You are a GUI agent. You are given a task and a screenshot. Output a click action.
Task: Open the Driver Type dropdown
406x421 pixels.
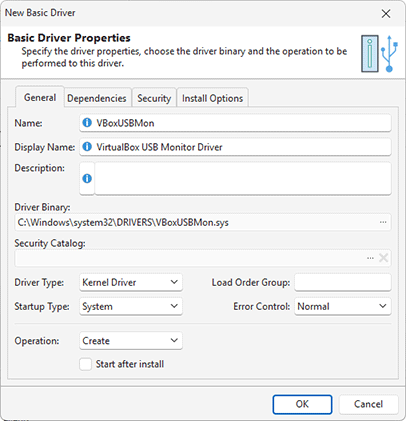point(131,282)
